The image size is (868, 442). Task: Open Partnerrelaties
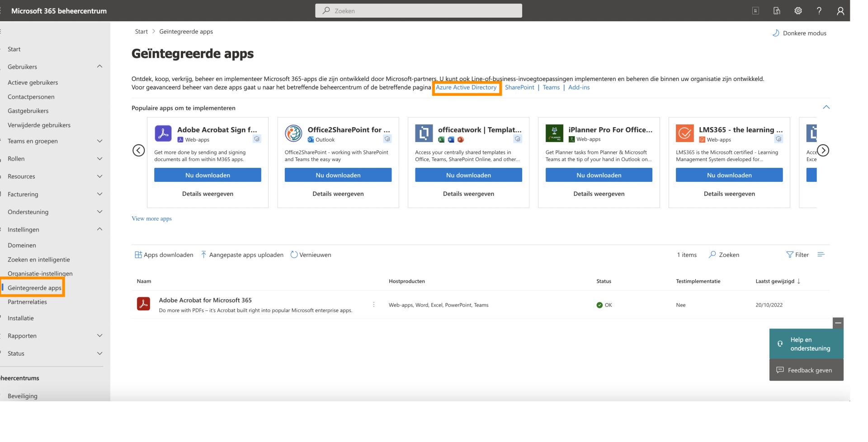click(x=27, y=302)
